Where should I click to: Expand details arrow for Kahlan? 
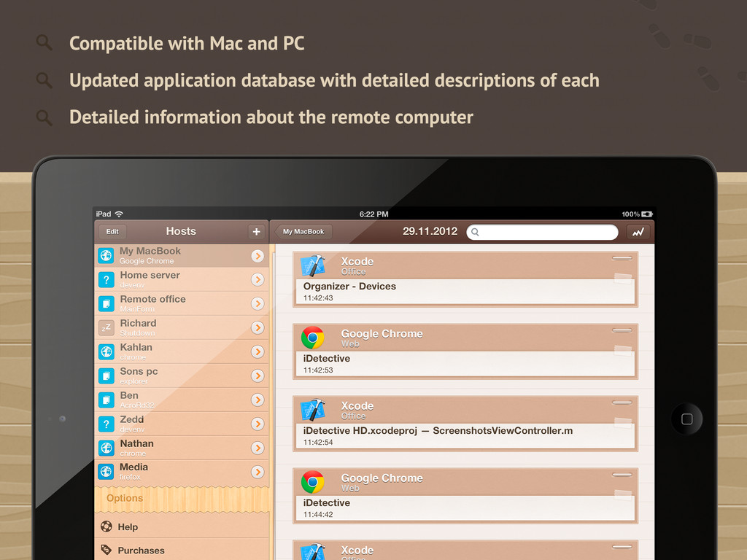[x=258, y=352]
